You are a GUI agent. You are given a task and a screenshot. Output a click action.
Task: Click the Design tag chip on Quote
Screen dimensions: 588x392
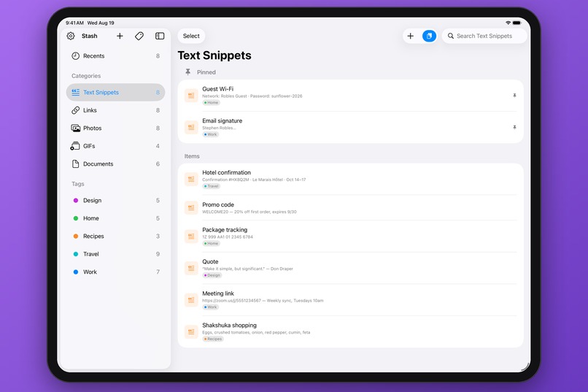click(212, 275)
